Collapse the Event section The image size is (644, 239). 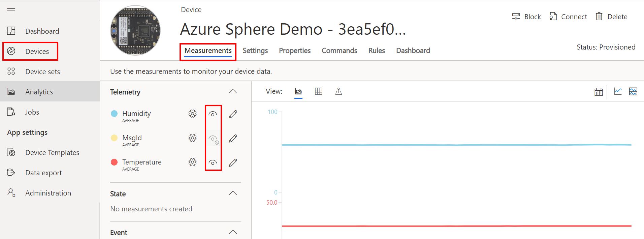coord(233,232)
